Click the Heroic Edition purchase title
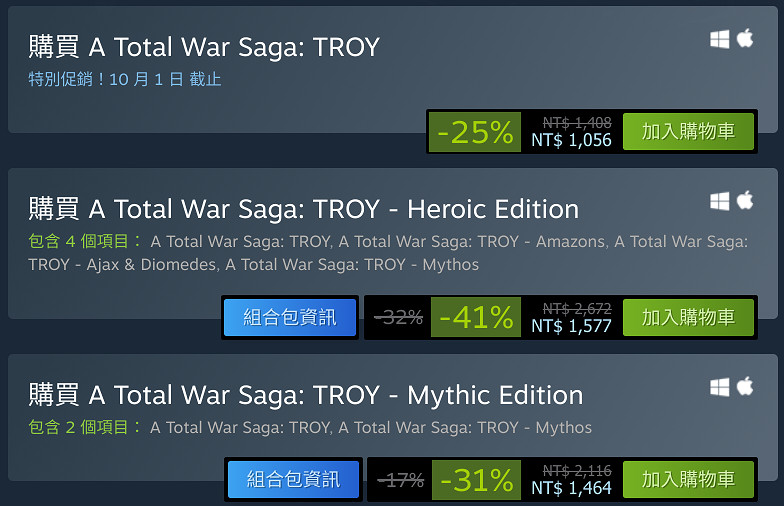 (x=304, y=209)
